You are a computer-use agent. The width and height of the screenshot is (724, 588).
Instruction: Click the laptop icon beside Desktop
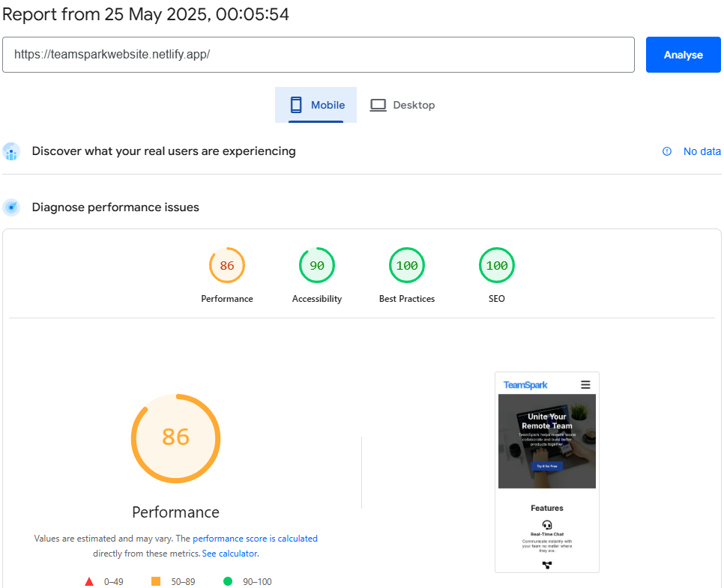coord(378,105)
